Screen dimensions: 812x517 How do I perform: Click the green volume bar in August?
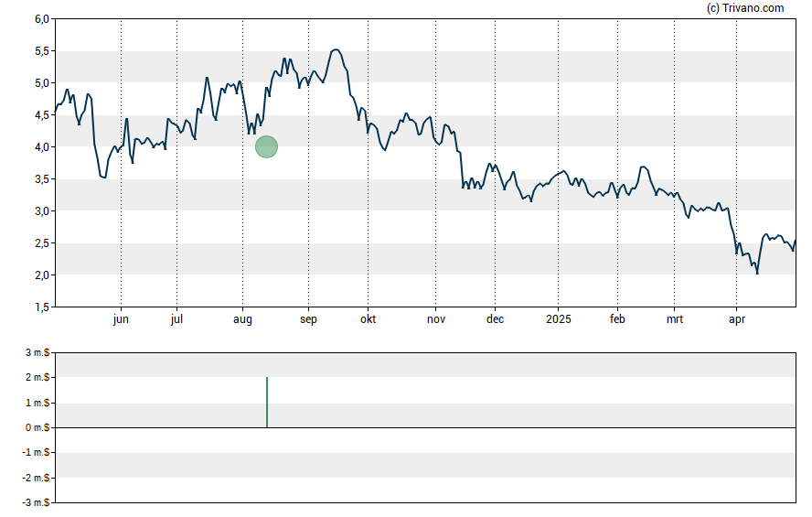267,402
